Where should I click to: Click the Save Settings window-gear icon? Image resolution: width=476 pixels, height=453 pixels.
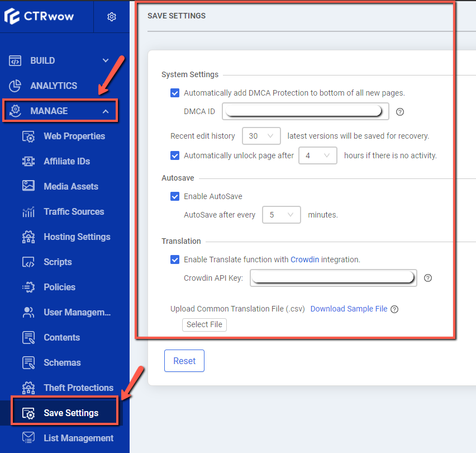pos(28,413)
